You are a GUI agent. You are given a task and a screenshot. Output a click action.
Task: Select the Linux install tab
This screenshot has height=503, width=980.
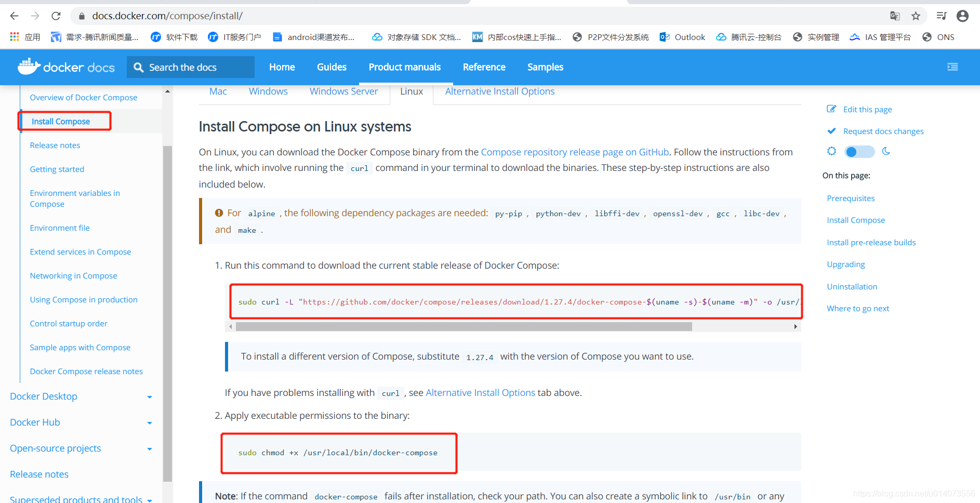(x=412, y=91)
